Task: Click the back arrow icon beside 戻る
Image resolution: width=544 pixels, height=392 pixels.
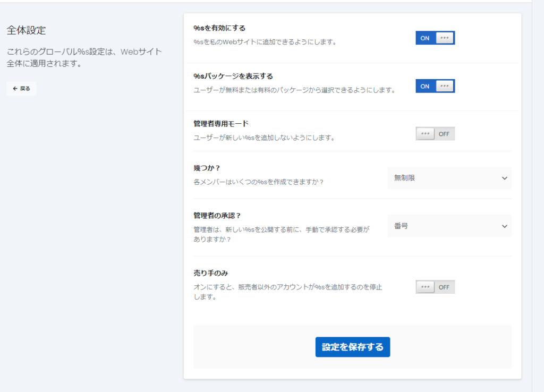Action: (x=15, y=89)
